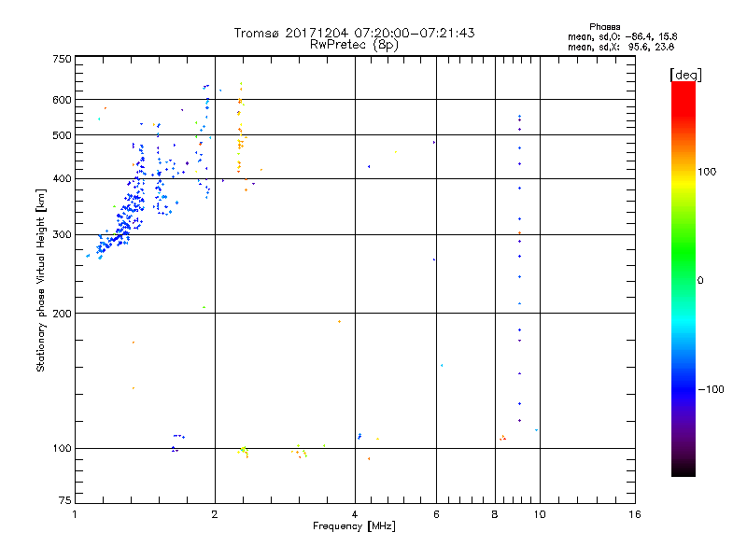This screenshot has width=747, height=560.
Task: Click the colorbar's '100' degree tick label
Action: [707, 172]
